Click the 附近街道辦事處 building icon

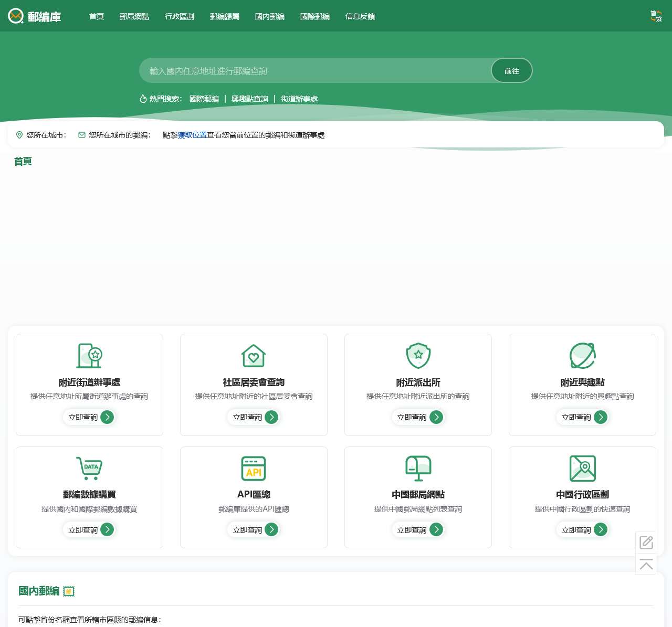point(89,356)
